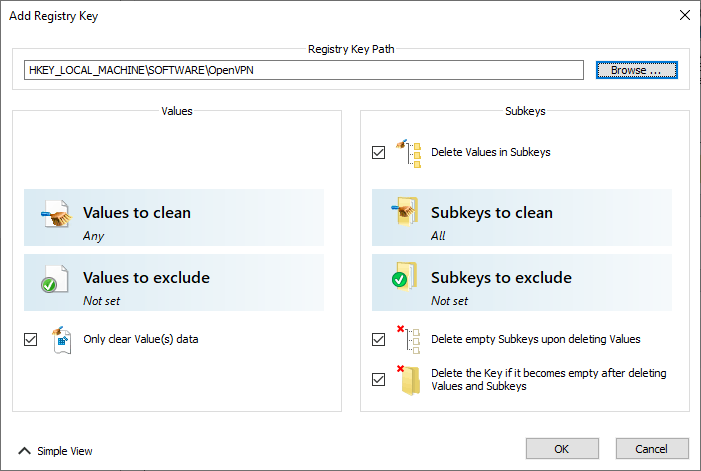Image resolution: width=701 pixels, height=471 pixels.
Task: Open the Subkeys to exclude panel
Action: point(522,282)
